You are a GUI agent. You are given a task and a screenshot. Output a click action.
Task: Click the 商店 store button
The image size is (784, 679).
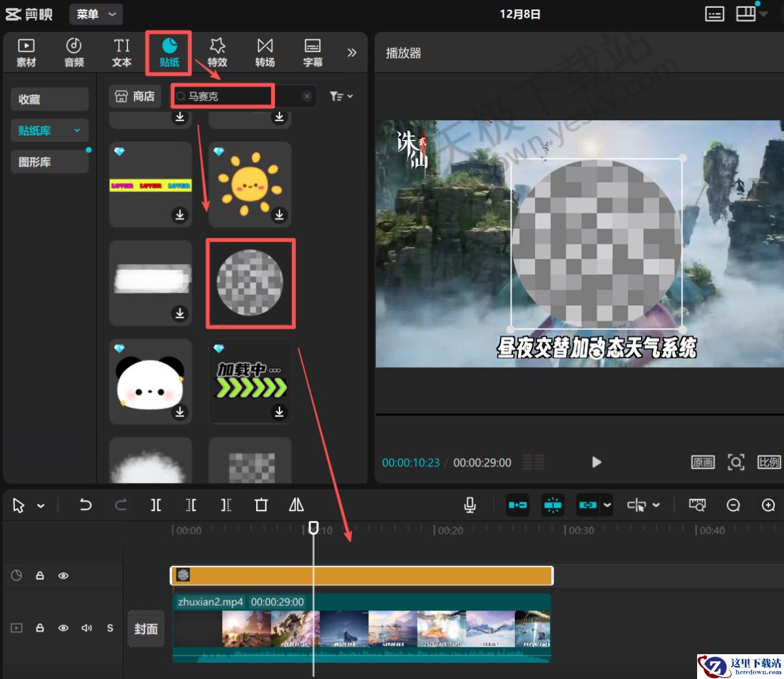tap(135, 96)
